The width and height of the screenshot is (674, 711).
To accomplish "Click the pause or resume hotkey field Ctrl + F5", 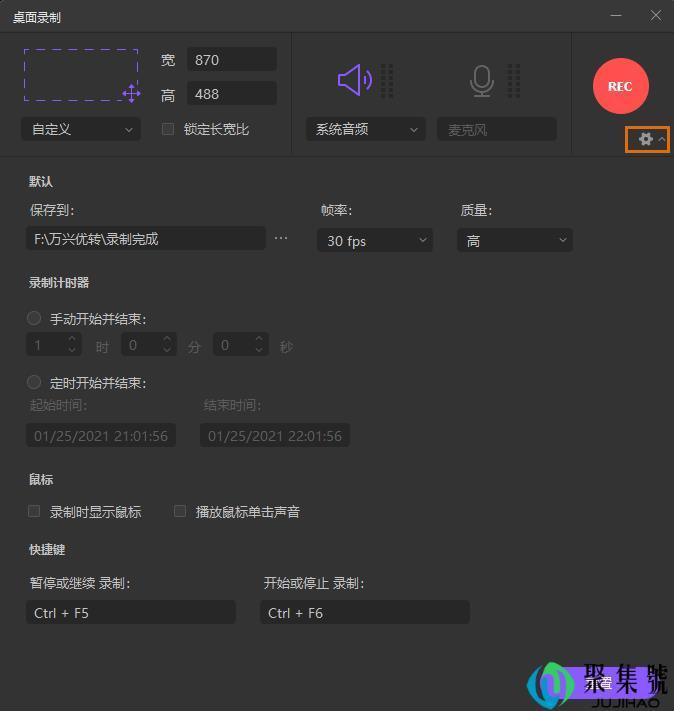I will tap(131, 612).
